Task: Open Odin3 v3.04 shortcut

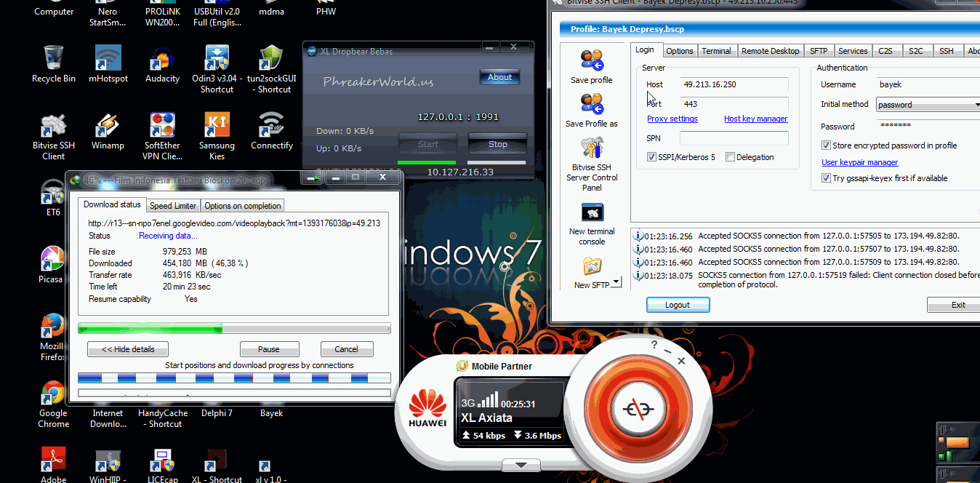Action: tap(217, 69)
